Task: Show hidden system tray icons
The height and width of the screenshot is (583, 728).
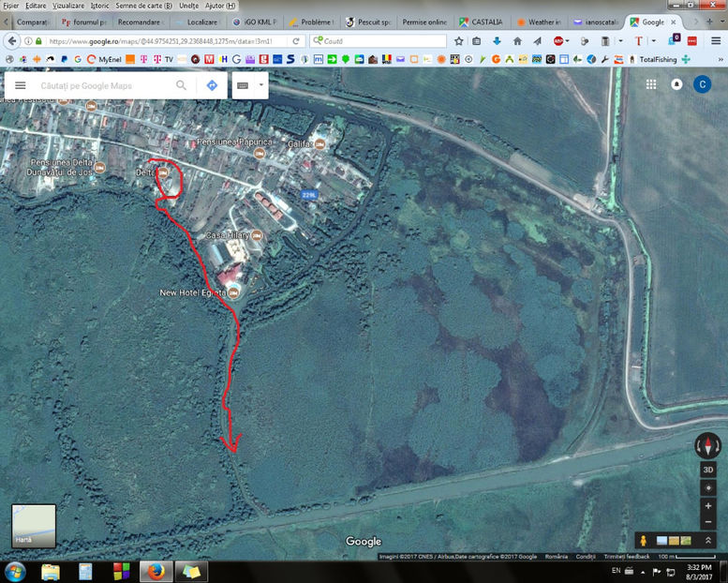Action: pyautogui.click(x=630, y=571)
